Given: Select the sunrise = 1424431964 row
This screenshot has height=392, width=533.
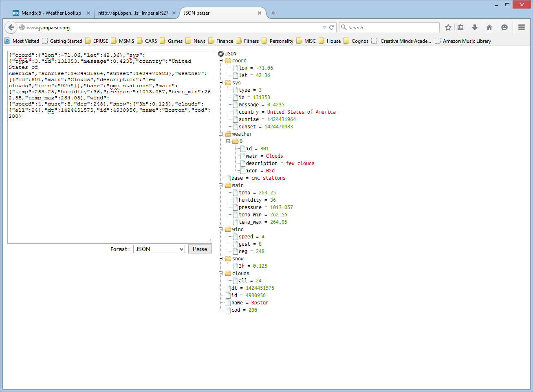Looking at the screenshot, I should click(x=264, y=119).
